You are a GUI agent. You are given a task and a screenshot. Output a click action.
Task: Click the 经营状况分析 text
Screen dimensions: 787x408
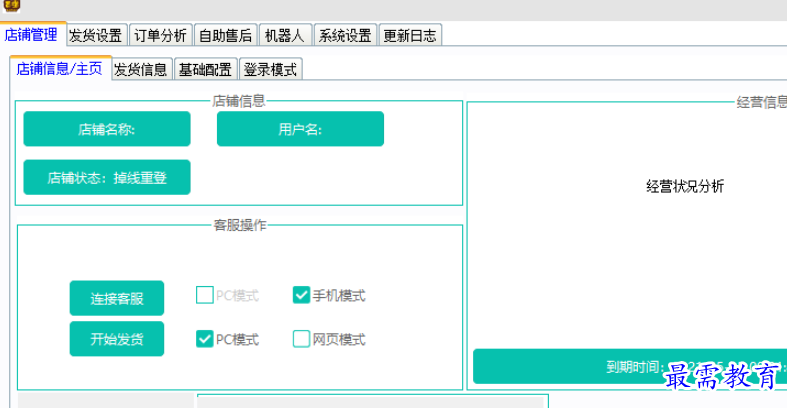[685, 186]
